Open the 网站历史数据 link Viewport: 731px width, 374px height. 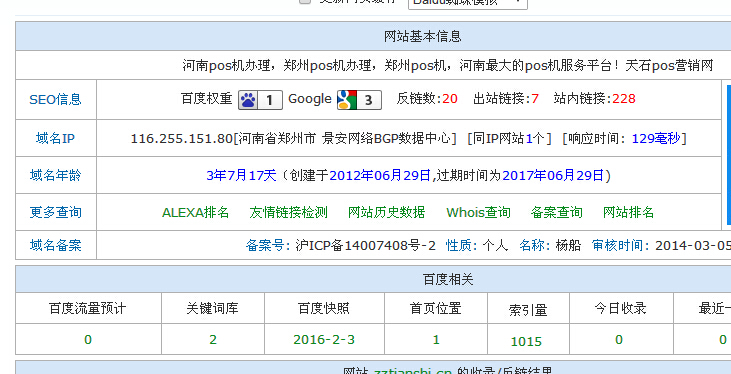pyautogui.click(x=386, y=213)
